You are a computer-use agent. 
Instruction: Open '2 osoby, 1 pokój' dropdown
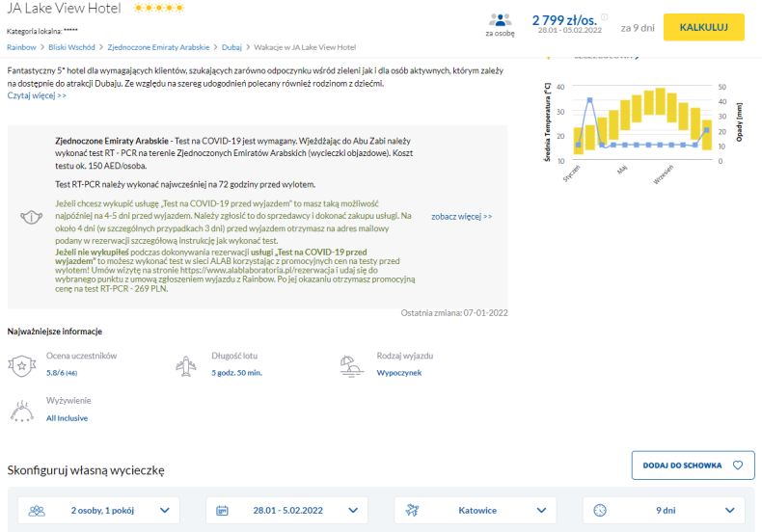[x=98, y=510]
